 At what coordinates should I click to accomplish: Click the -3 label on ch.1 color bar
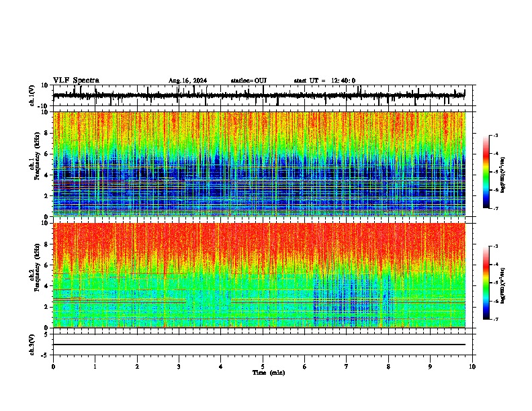tap(495, 135)
